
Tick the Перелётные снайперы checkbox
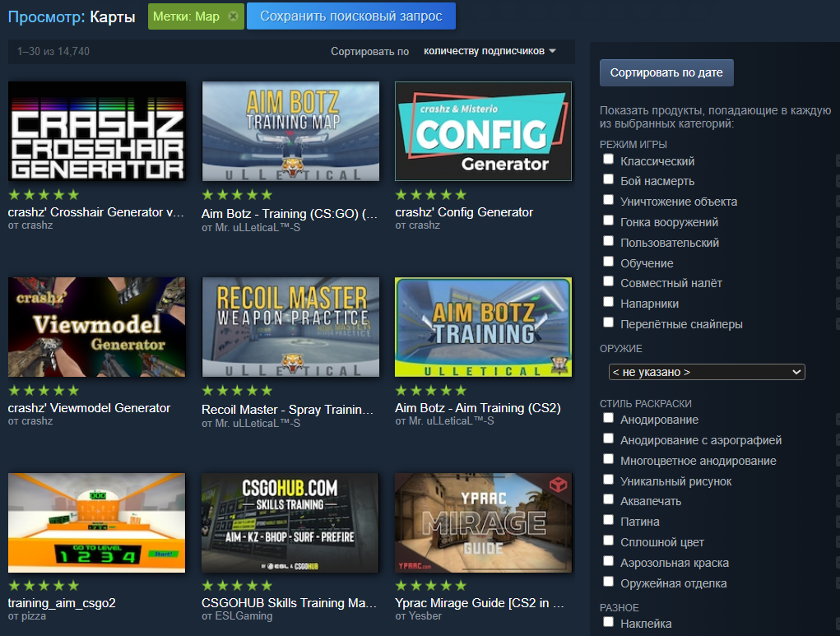coord(608,322)
